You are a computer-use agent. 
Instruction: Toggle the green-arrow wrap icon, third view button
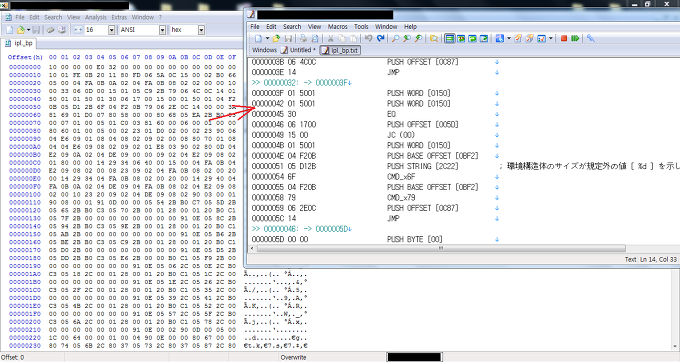tap(472, 39)
